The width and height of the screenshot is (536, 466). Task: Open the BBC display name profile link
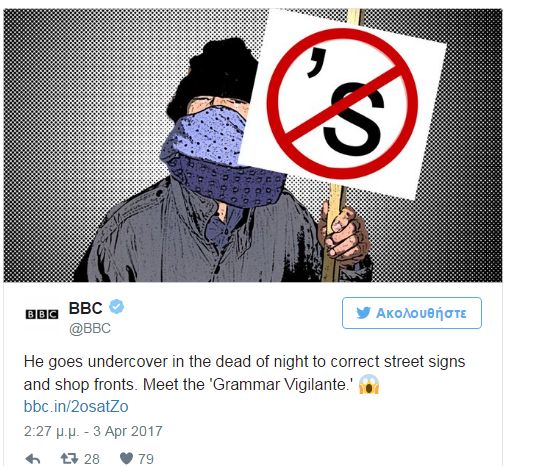(x=85, y=308)
